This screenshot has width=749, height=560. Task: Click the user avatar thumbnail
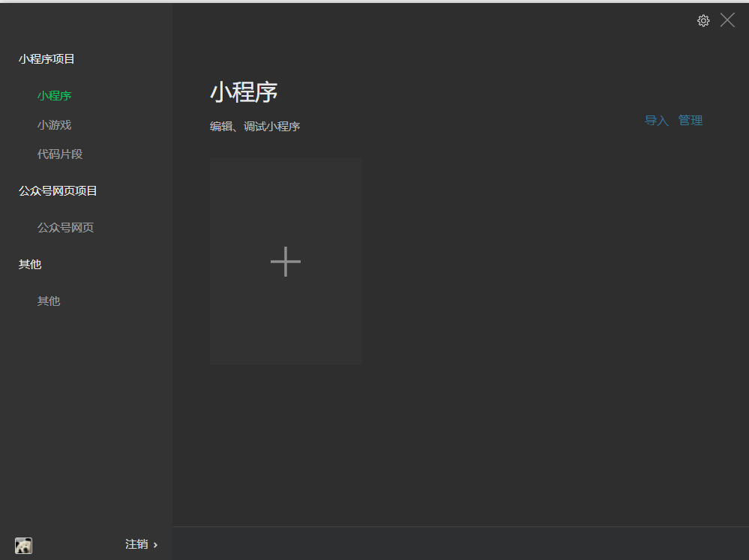23,545
